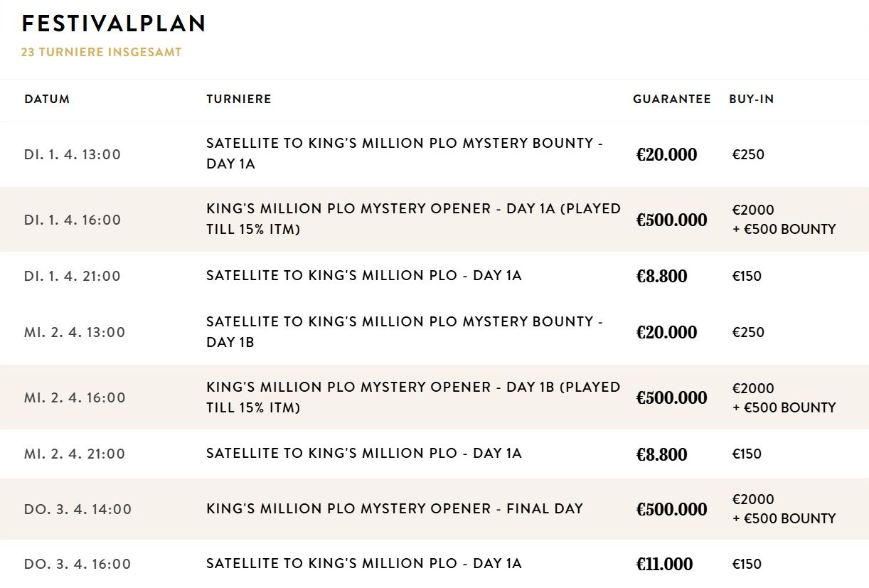Click the 23 Turniere Insgesamt subtitle
Image resolution: width=869 pixels, height=588 pixels.
coord(102,53)
